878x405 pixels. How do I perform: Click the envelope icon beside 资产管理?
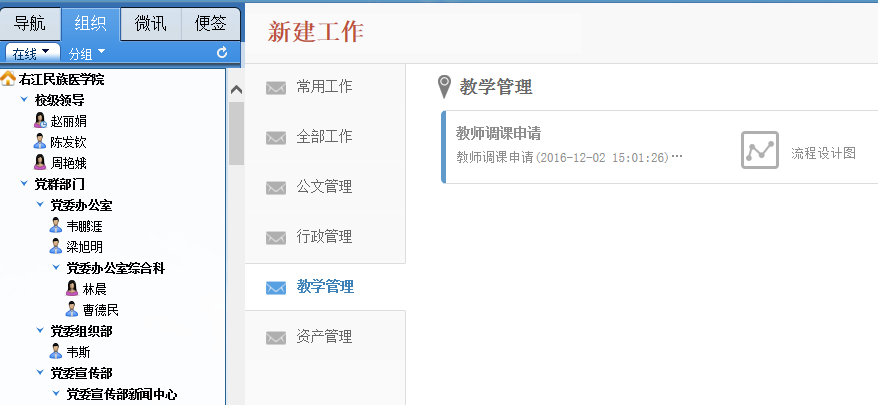click(x=275, y=338)
